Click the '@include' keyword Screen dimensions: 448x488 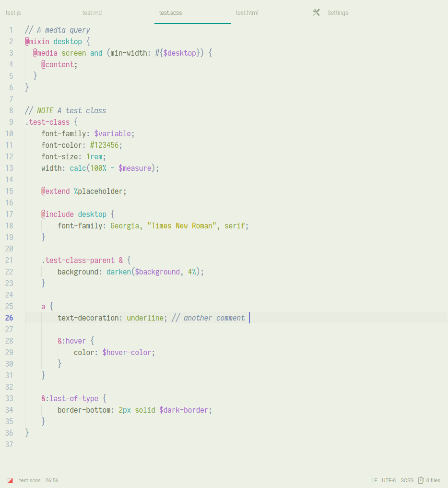coord(58,214)
